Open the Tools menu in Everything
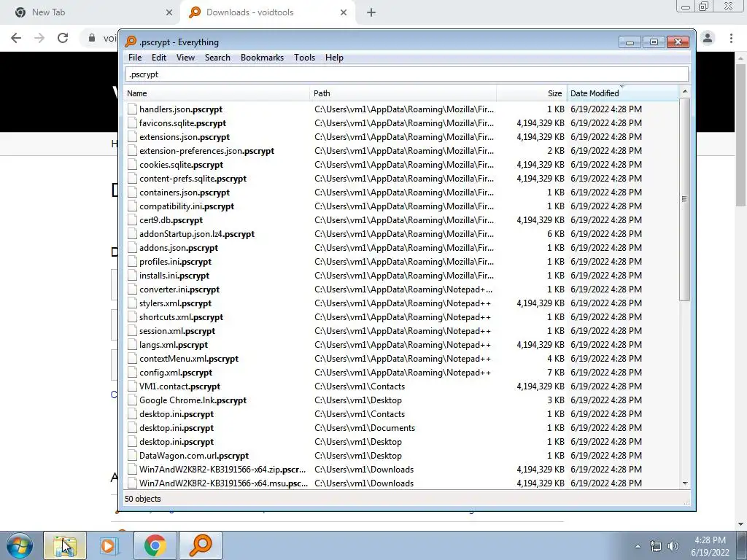This screenshot has width=747, height=560. click(304, 58)
